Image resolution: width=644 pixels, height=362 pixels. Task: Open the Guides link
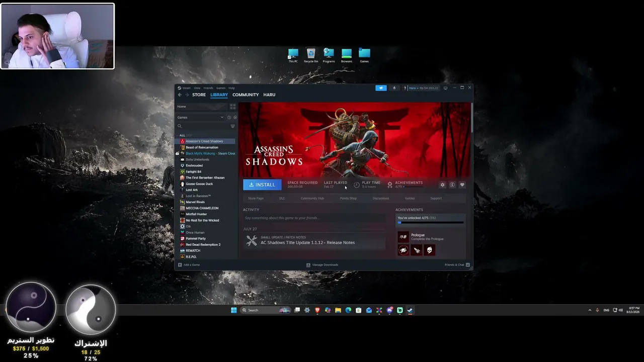pos(410,198)
